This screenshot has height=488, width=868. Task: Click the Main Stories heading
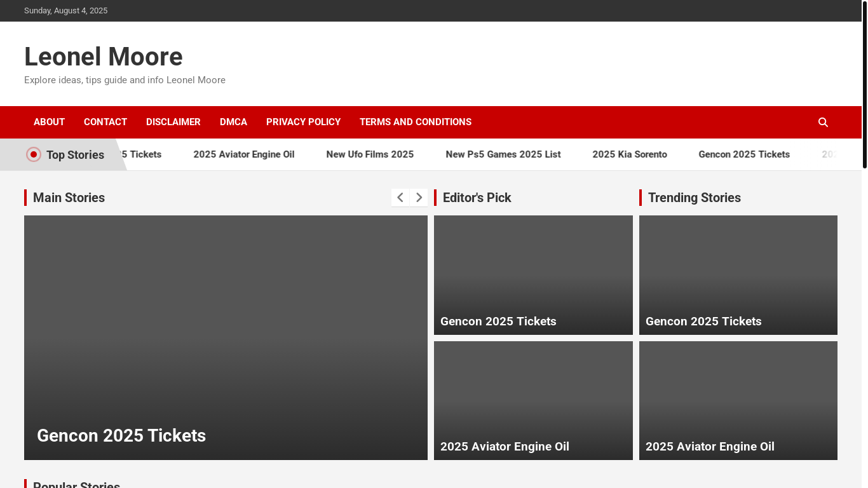coord(69,198)
